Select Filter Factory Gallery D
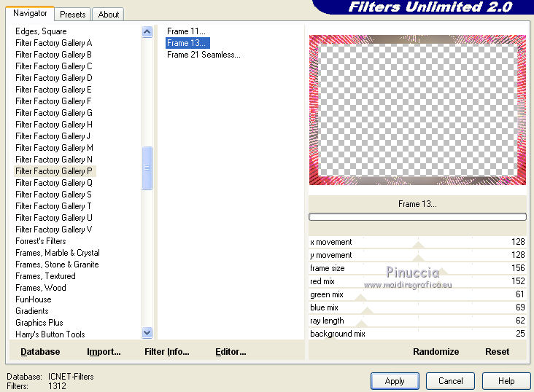 coord(54,78)
